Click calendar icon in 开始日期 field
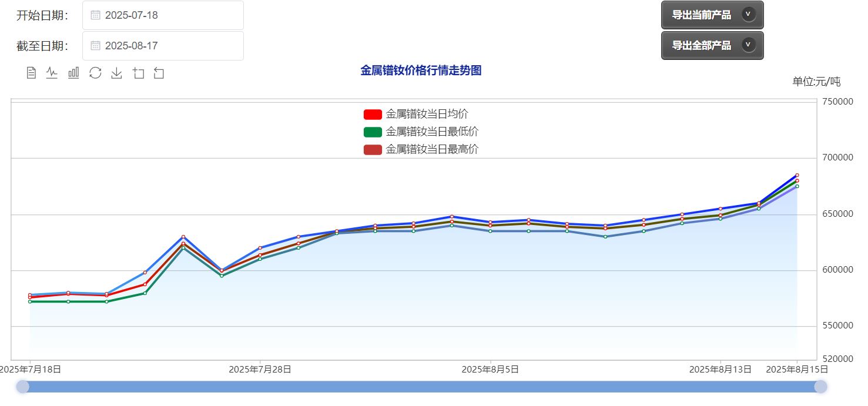The height and width of the screenshot is (406, 868). [95, 15]
